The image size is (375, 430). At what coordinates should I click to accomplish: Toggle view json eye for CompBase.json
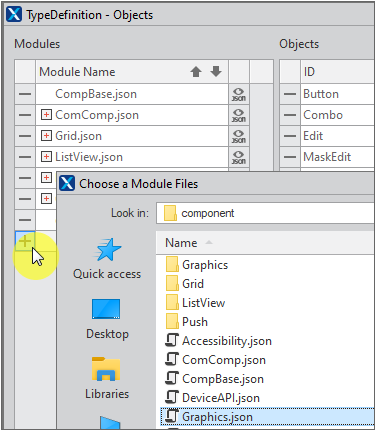click(x=239, y=94)
